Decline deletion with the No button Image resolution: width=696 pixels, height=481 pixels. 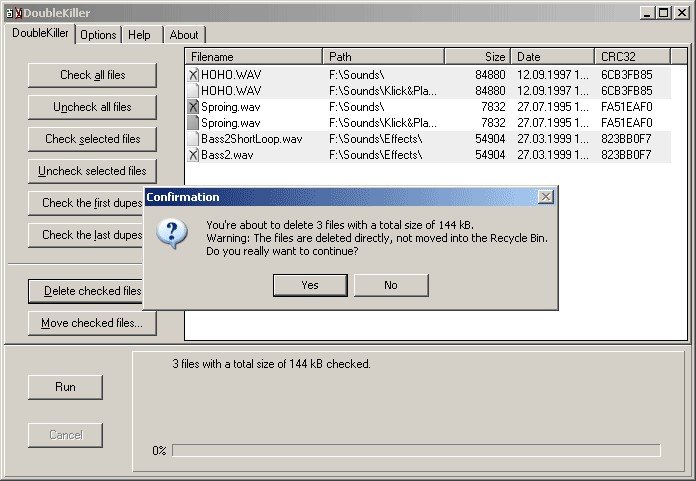click(x=391, y=285)
